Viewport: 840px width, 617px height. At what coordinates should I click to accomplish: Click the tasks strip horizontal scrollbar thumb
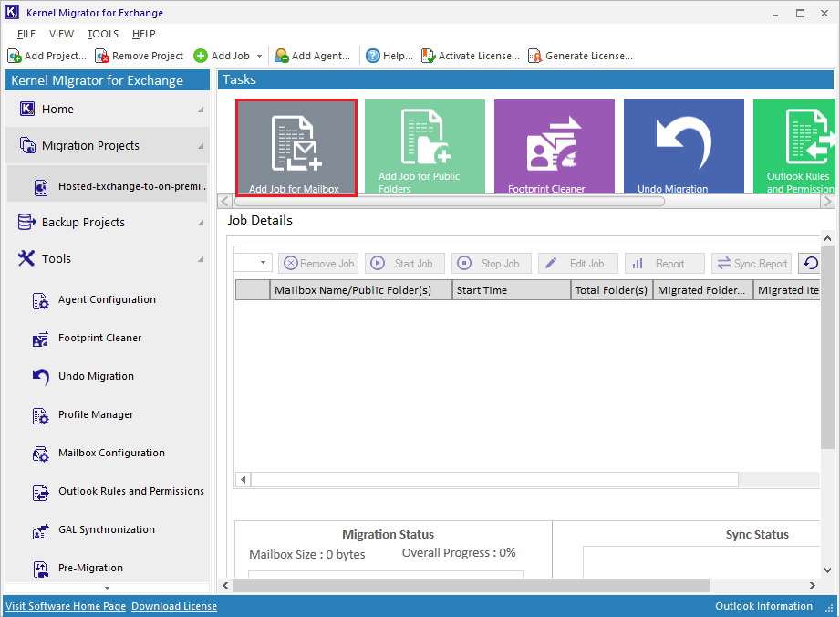[x=450, y=202]
